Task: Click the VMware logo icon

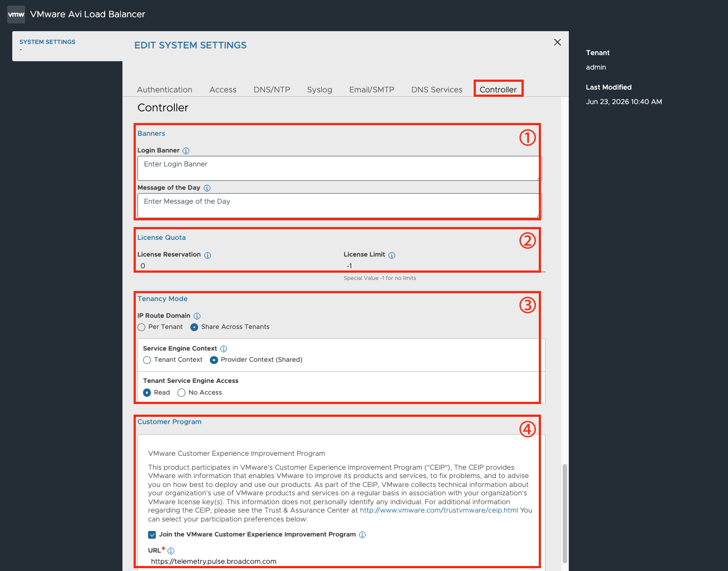Action: [x=16, y=14]
